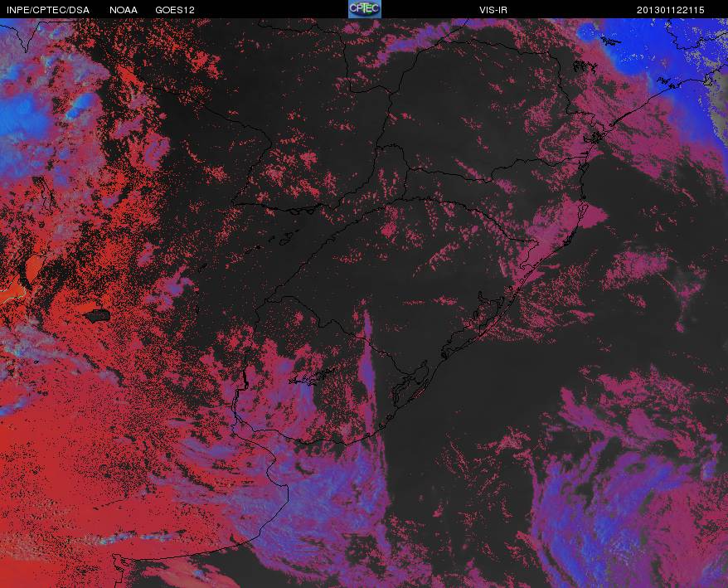The height and width of the screenshot is (588, 728).
Task: Select the INPE/CPTEC/DSA header label
Action: tap(48, 10)
